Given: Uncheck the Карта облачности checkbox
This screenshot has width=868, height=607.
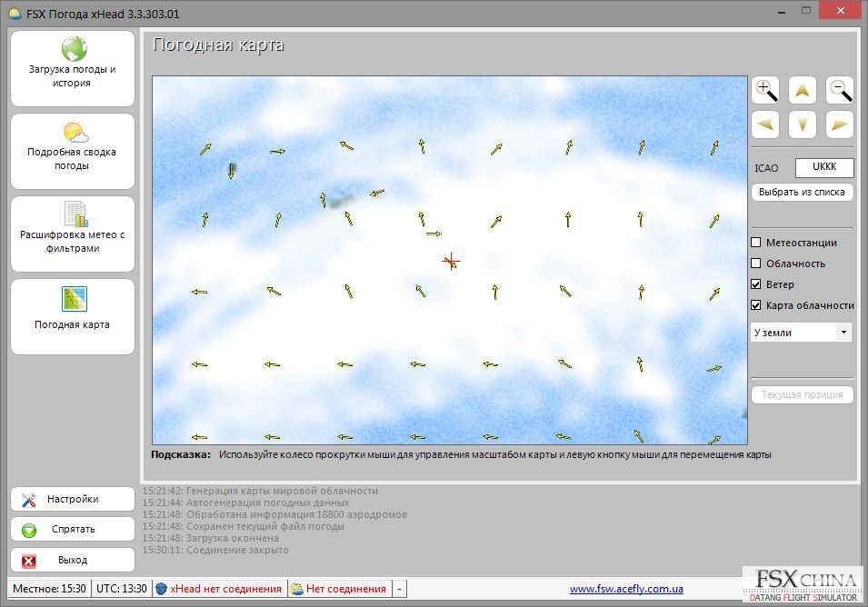Looking at the screenshot, I should pyautogui.click(x=755, y=305).
